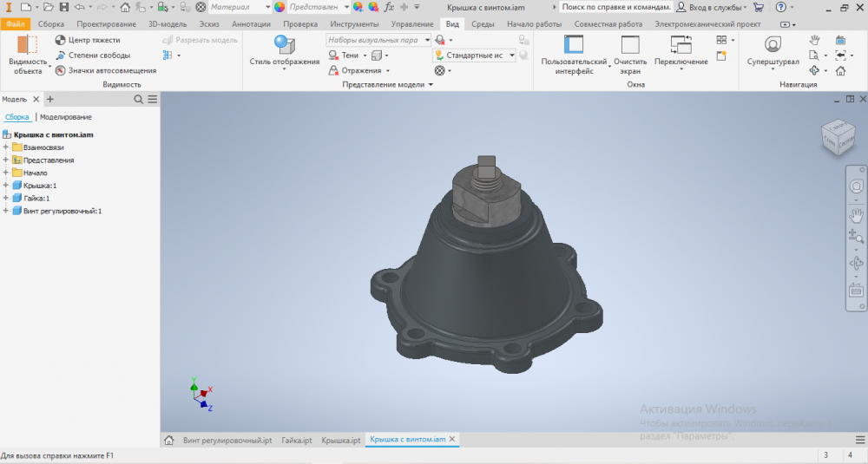Image resolution: width=868 pixels, height=464 pixels.
Task: Switch browser to Моделирование view
Action: [66, 117]
